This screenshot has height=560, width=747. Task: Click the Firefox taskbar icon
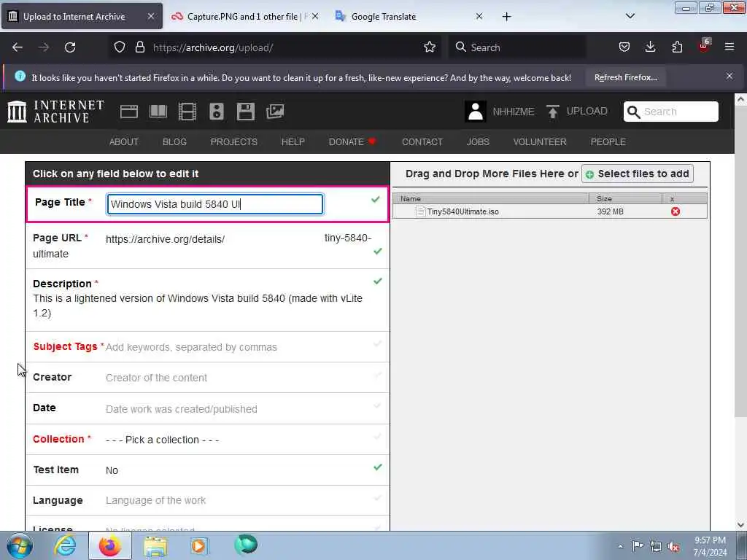109,545
